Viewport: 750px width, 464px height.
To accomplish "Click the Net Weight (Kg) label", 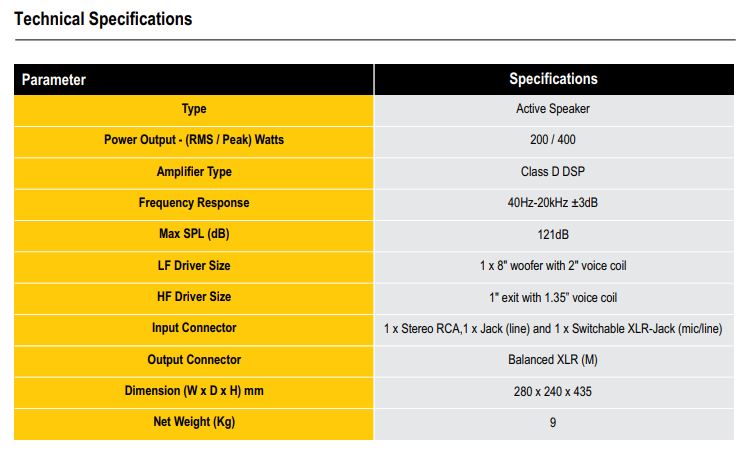I will [x=194, y=422].
